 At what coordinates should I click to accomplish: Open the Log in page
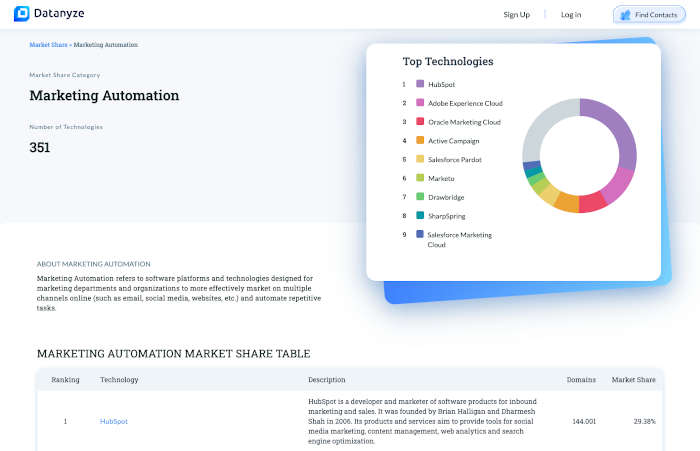[x=571, y=15]
